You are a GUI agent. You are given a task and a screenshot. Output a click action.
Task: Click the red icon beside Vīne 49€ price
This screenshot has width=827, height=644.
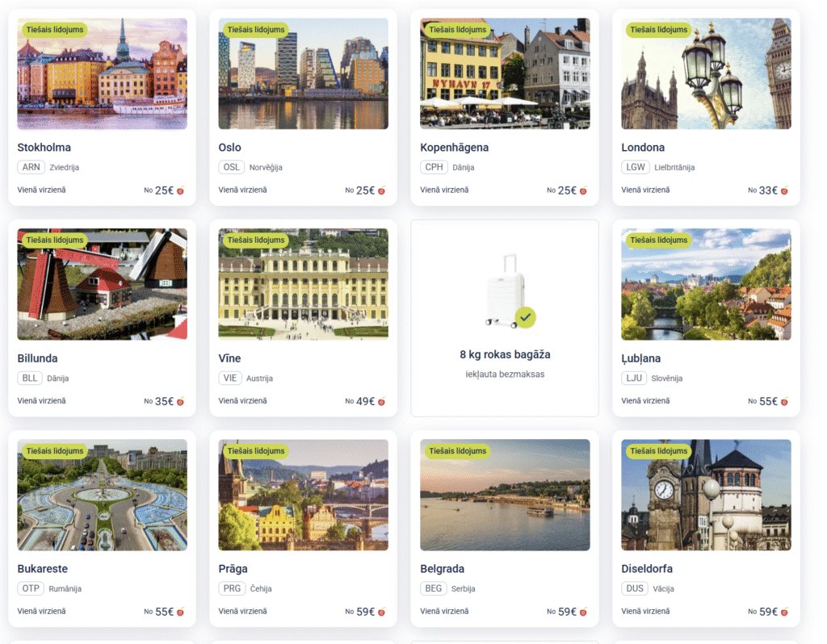coord(381,402)
